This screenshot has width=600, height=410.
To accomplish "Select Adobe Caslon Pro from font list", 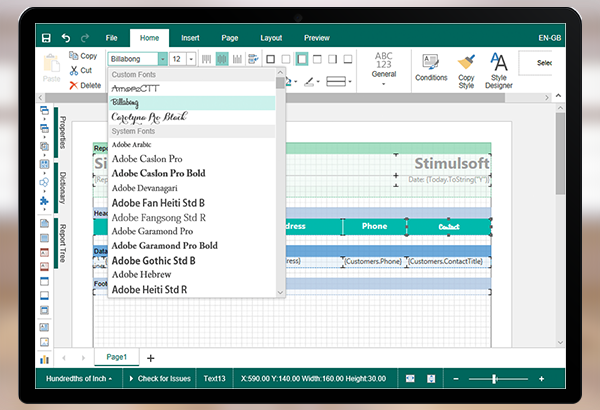I will coord(147,159).
